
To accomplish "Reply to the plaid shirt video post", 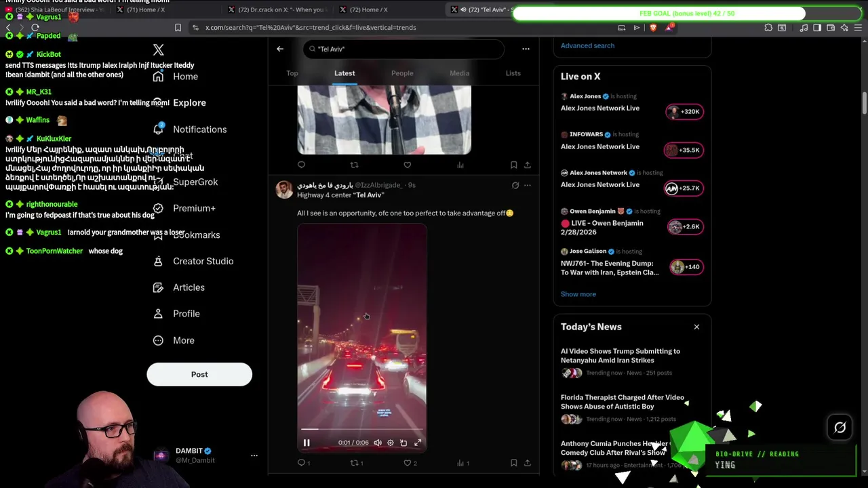I will (301, 165).
